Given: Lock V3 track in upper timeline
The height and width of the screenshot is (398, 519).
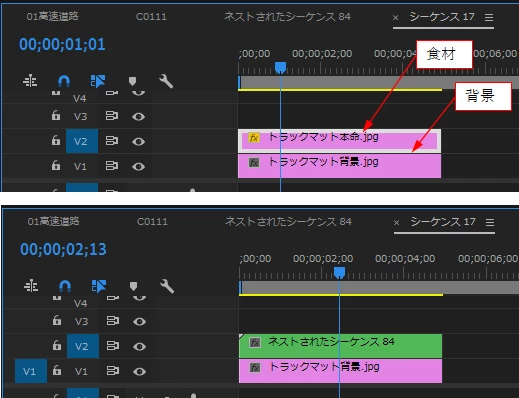Looking at the screenshot, I should (x=56, y=116).
